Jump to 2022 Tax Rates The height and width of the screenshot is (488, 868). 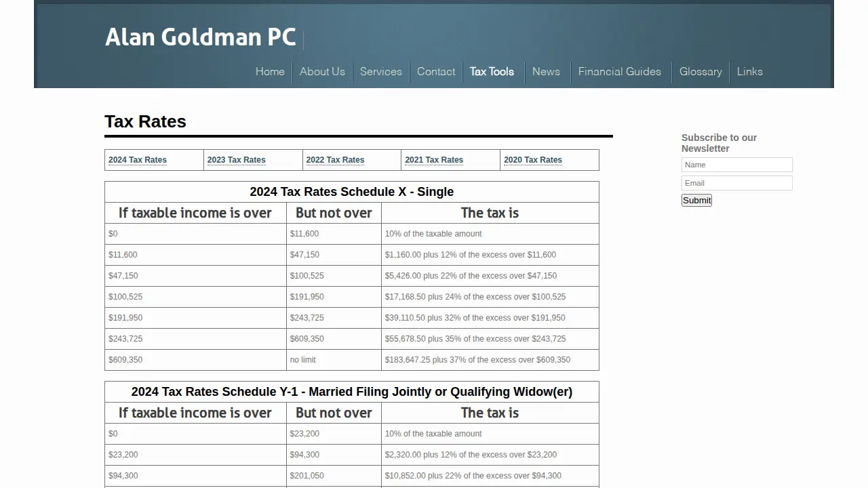point(335,160)
